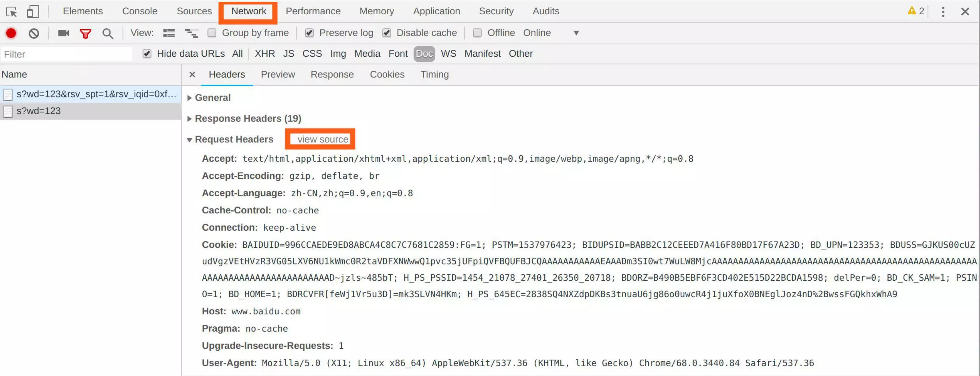The image size is (980, 376).
Task: Click the Filter text input field
Action: coord(67,54)
